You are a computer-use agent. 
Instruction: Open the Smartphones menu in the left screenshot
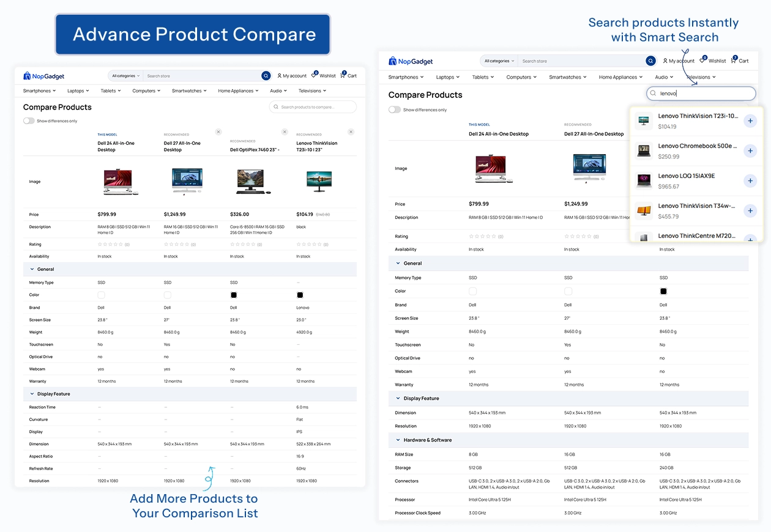point(39,91)
